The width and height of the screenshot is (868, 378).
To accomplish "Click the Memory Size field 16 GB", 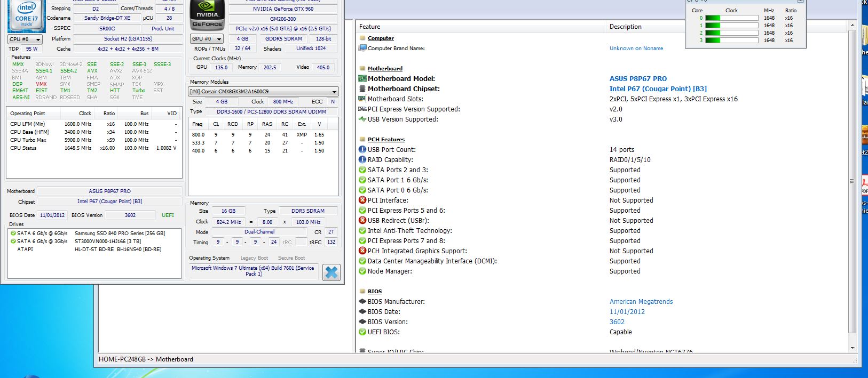I will [228, 211].
